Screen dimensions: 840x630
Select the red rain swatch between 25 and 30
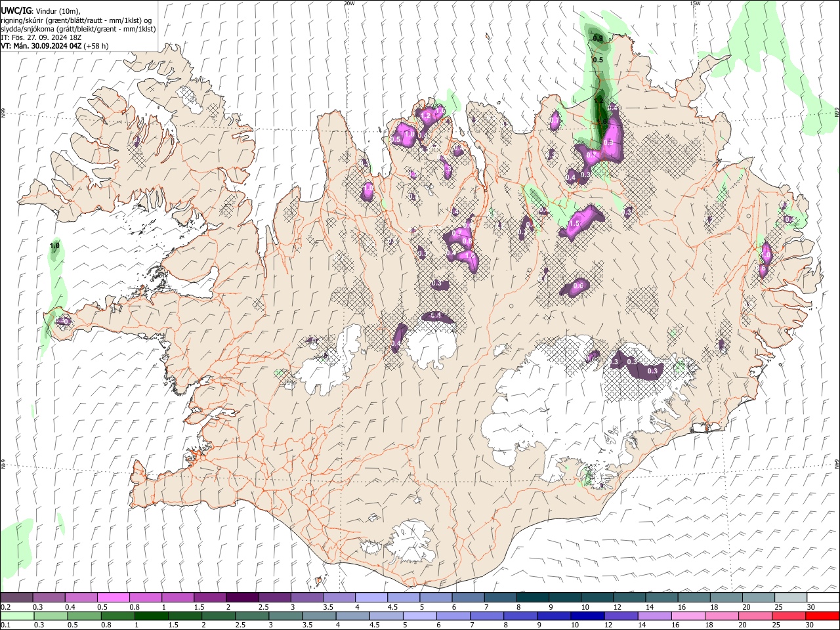pos(788,616)
